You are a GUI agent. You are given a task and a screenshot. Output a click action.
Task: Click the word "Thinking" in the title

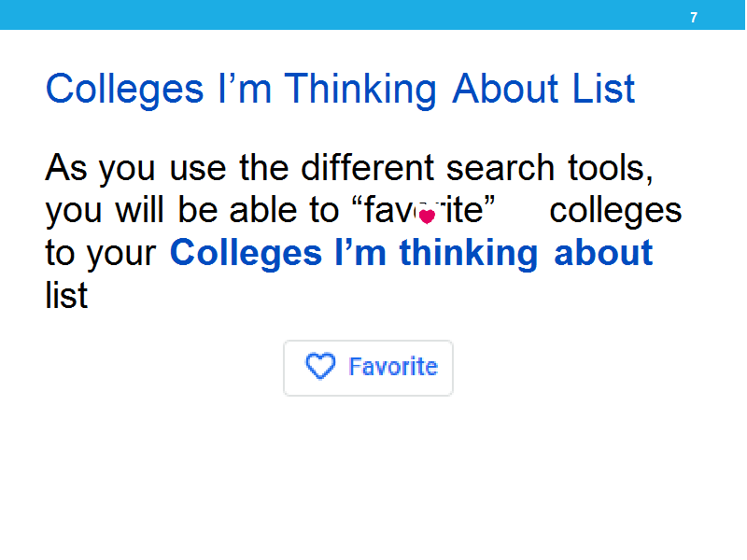[x=360, y=90]
